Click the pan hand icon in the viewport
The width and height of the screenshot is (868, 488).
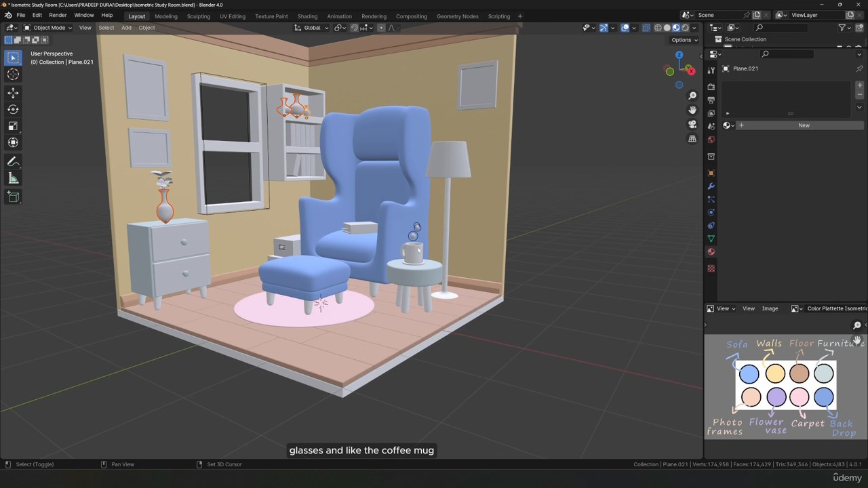click(692, 110)
